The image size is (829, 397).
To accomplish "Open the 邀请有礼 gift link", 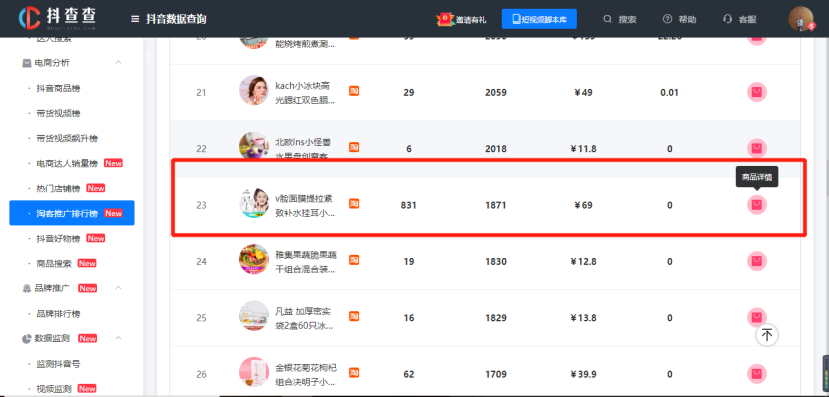I will point(461,20).
